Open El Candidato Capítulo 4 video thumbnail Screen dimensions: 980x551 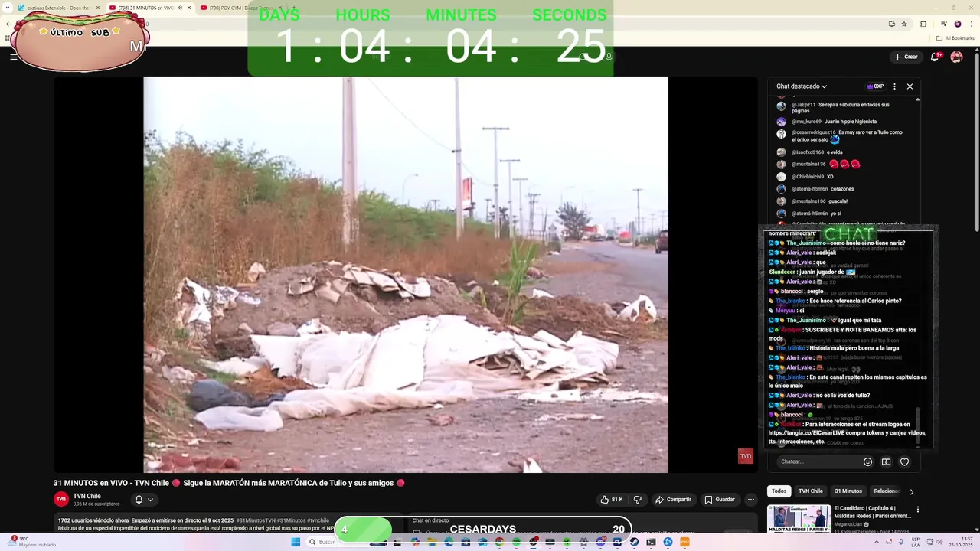coord(799,519)
